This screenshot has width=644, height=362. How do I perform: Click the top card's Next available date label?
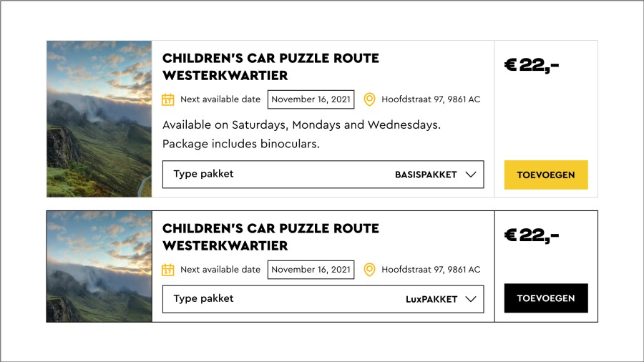point(220,99)
